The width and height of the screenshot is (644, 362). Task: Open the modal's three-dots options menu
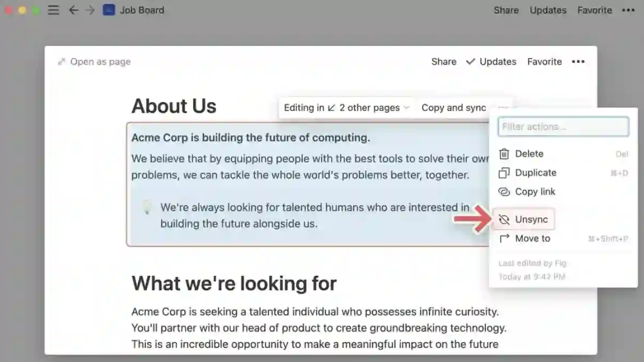coord(578,62)
